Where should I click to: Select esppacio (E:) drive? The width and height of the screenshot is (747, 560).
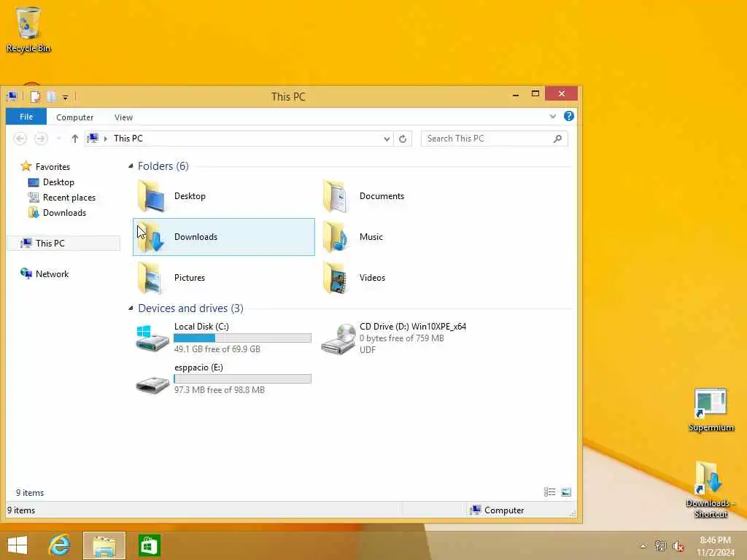click(x=224, y=378)
